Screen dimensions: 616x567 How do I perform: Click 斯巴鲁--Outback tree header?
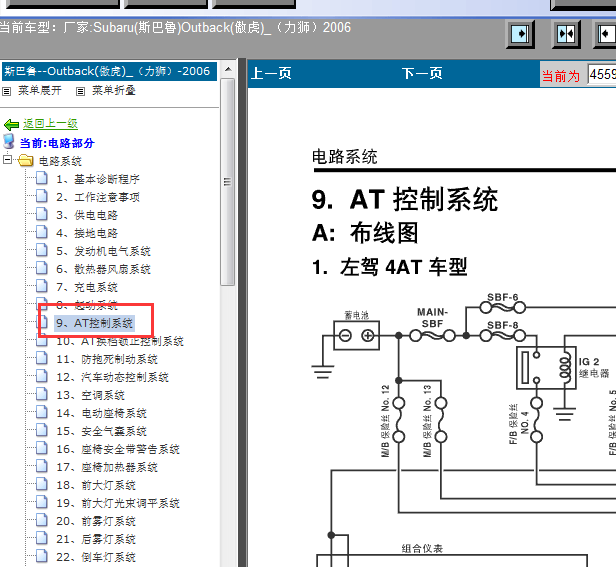(109, 71)
